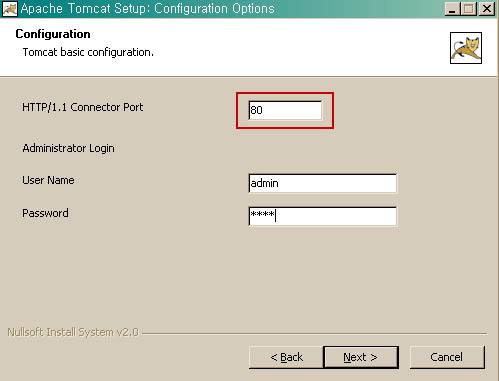Place cursor in the Password field

(x=323, y=216)
